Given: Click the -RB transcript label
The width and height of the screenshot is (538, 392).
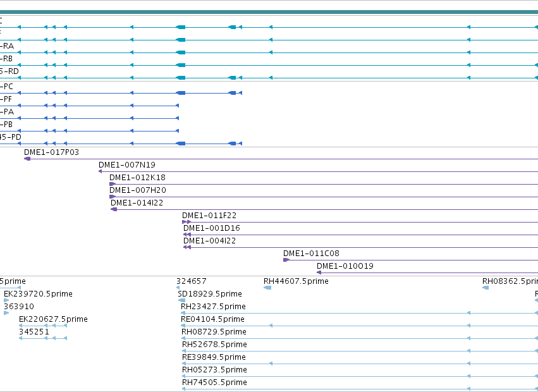Looking at the screenshot, I should click(x=6, y=59).
